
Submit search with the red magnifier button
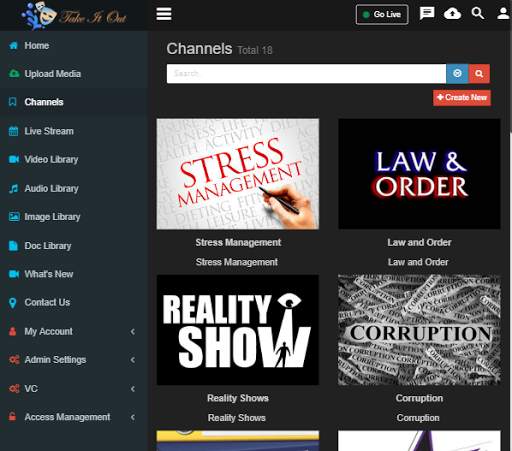(x=479, y=73)
